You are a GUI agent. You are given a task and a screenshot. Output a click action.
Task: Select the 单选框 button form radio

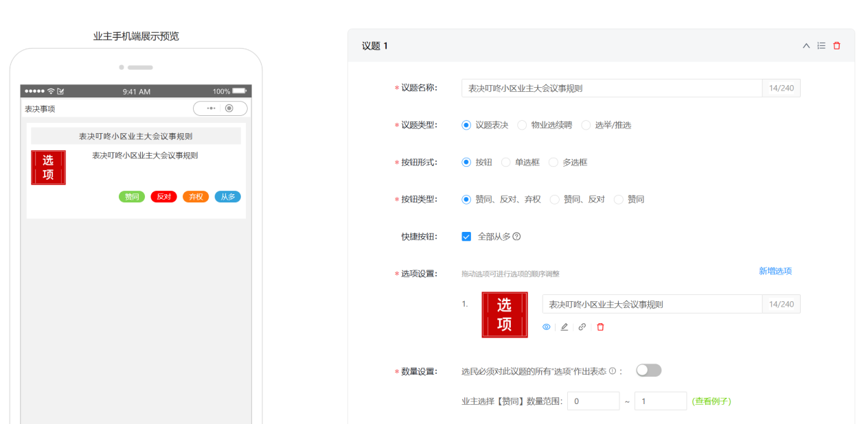[506, 163]
